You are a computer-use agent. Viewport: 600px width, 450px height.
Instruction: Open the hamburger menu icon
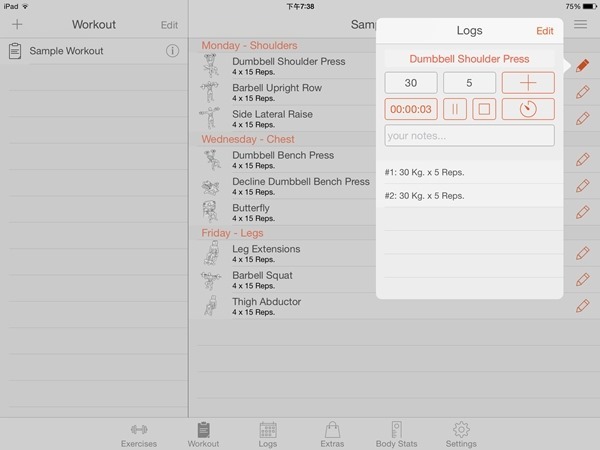pyautogui.click(x=580, y=24)
